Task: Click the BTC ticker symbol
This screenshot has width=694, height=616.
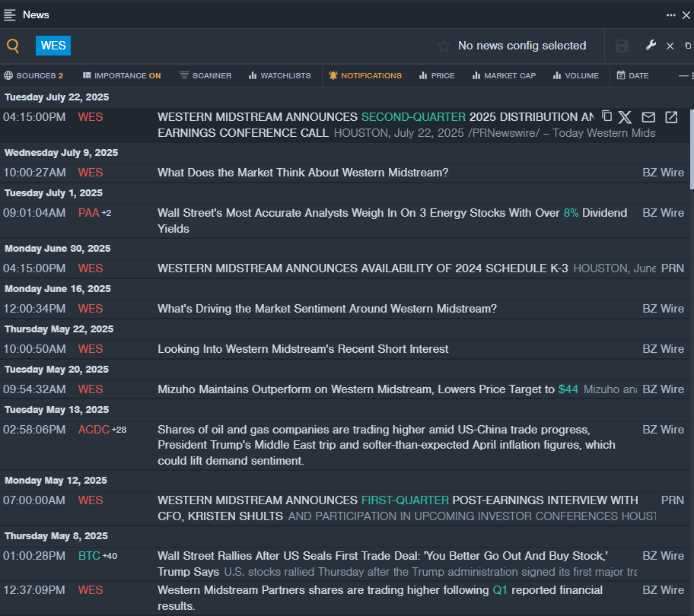Action: point(89,555)
